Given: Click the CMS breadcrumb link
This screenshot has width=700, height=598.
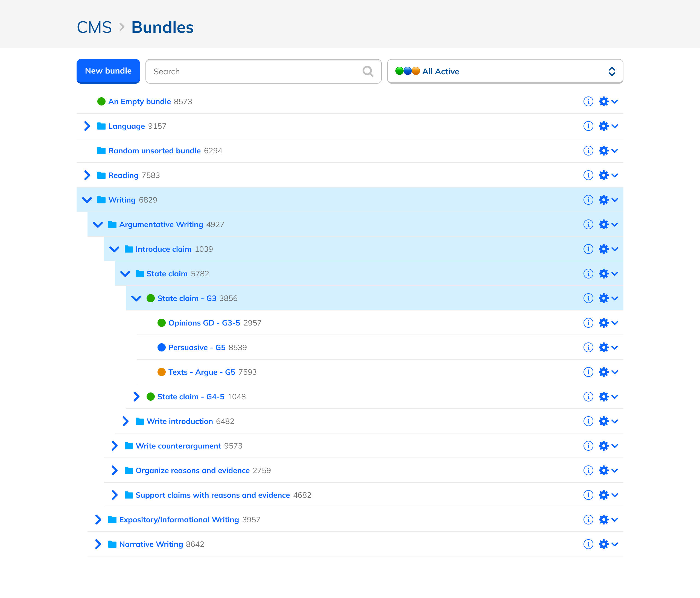Looking at the screenshot, I should pos(94,27).
